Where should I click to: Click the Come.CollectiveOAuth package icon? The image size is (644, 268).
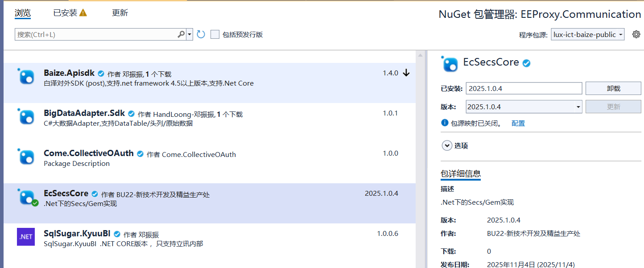[x=26, y=157]
